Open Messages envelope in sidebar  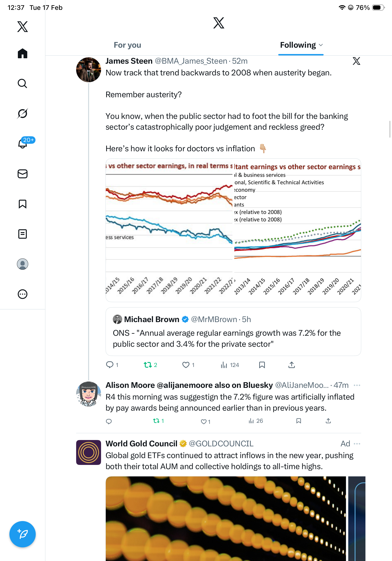pyautogui.click(x=23, y=174)
